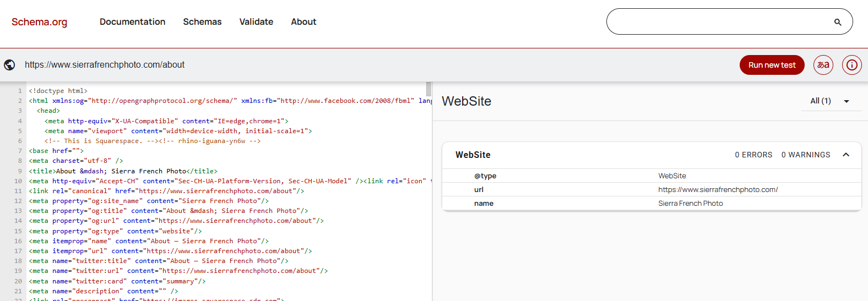Click the code panel vertical scrollbar
Viewport: 868px width, 301px height.
[428, 89]
